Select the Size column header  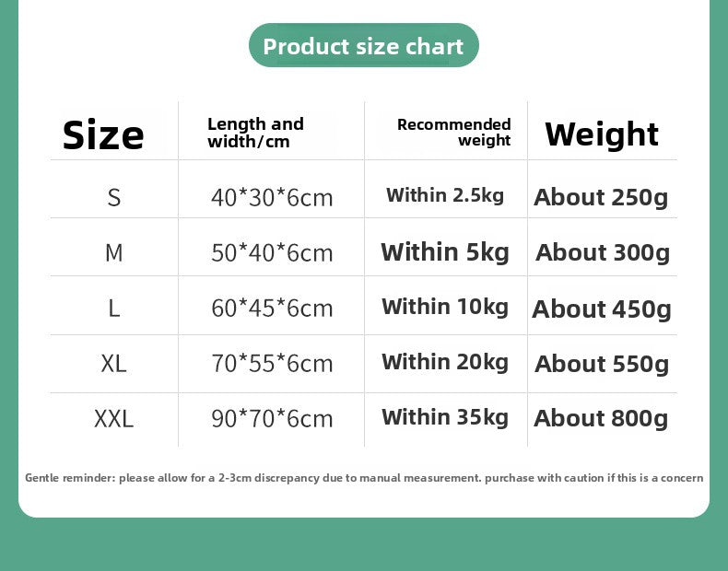103,135
